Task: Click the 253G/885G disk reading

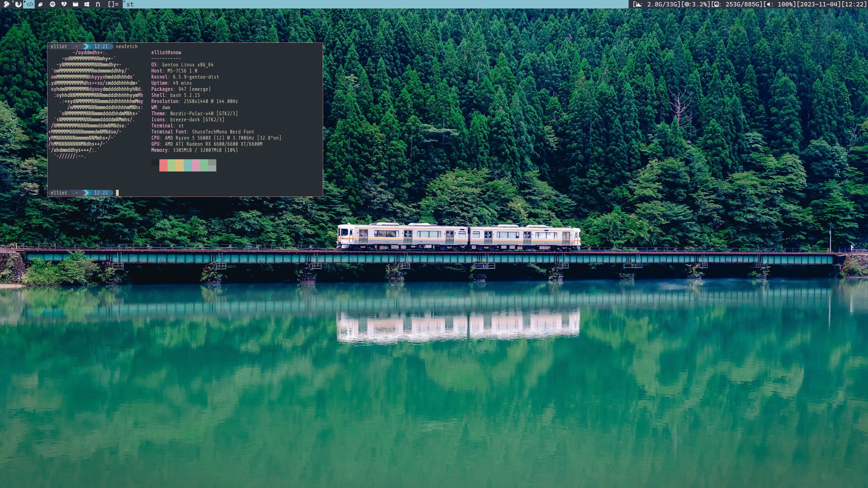Action: tap(743, 4)
